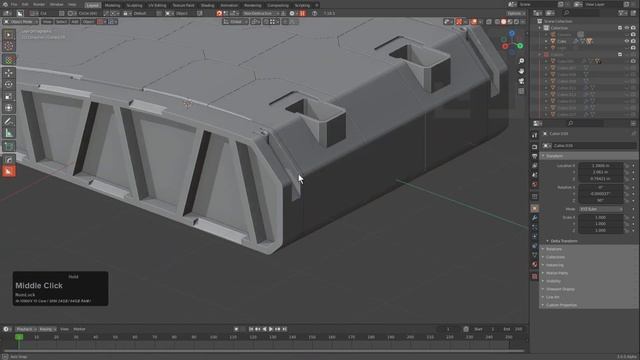Switch to the UV Editing workspace tab

pos(157,5)
